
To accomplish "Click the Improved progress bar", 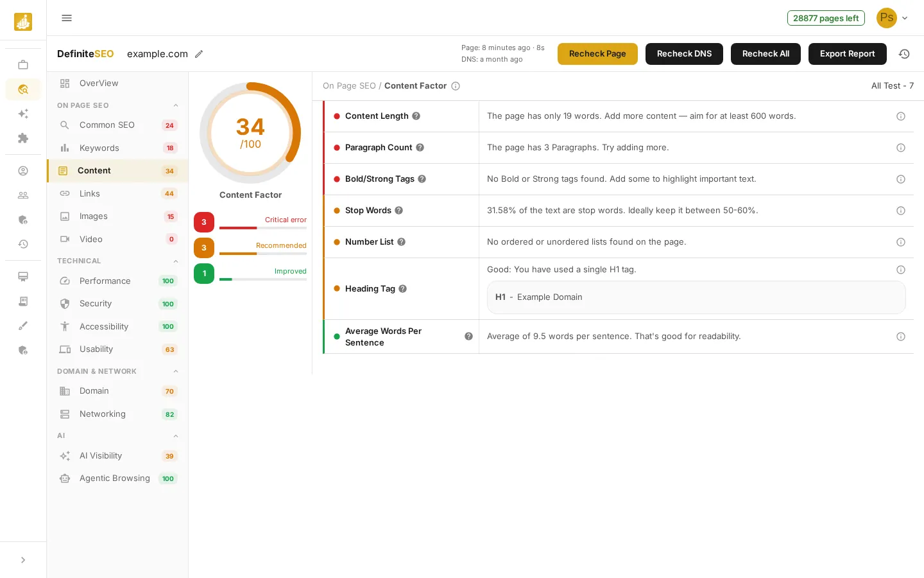I will point(263,279).
